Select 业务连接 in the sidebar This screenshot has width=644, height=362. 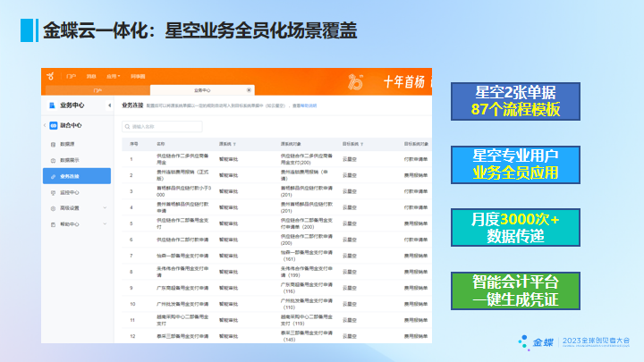[77, 176]
